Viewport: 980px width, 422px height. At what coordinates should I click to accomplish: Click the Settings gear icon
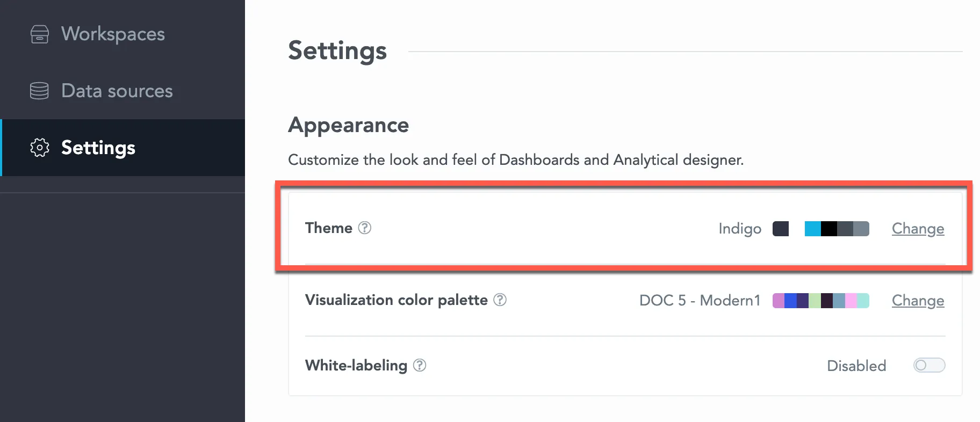39,148
